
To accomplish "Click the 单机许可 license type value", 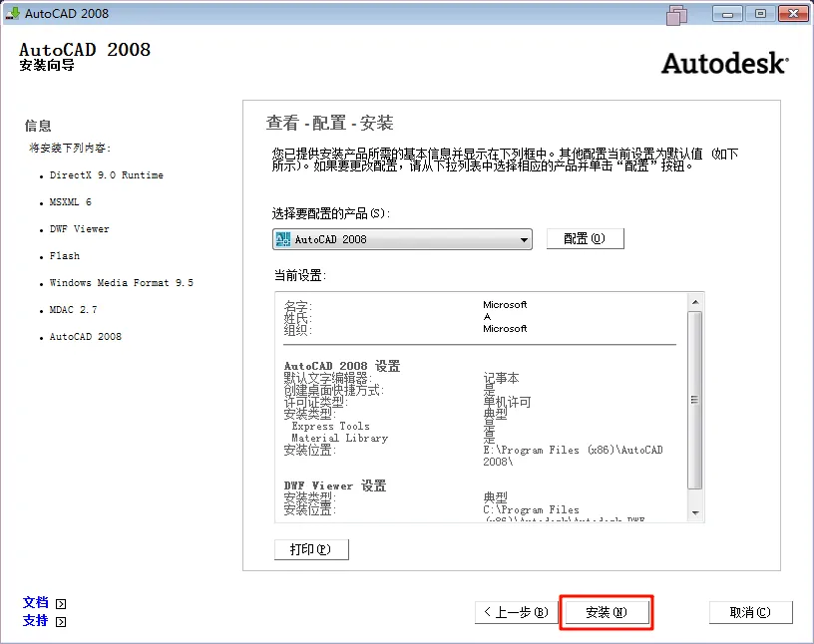I will click(507, 402).
